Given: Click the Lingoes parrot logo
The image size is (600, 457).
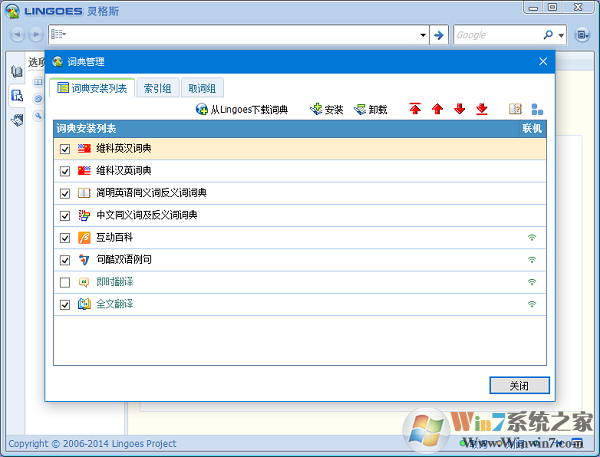Looking at the screenshot, I should pos(12,11).
